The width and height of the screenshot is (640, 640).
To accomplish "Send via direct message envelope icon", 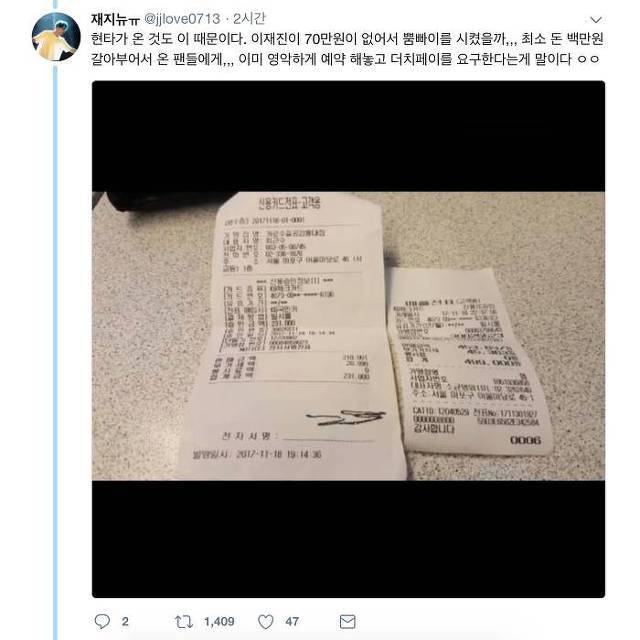I will [347, 622].
